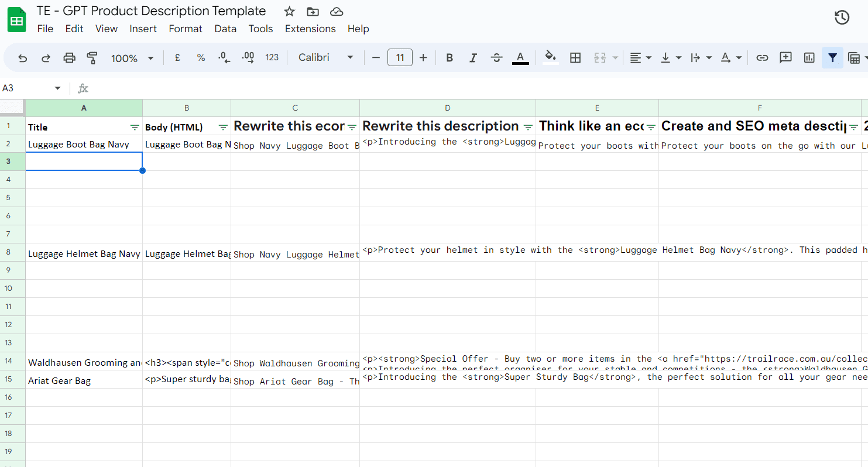Open filter for 'Rewrite this description' column D
The image size is (868, 467).
(x=528, y=127)
